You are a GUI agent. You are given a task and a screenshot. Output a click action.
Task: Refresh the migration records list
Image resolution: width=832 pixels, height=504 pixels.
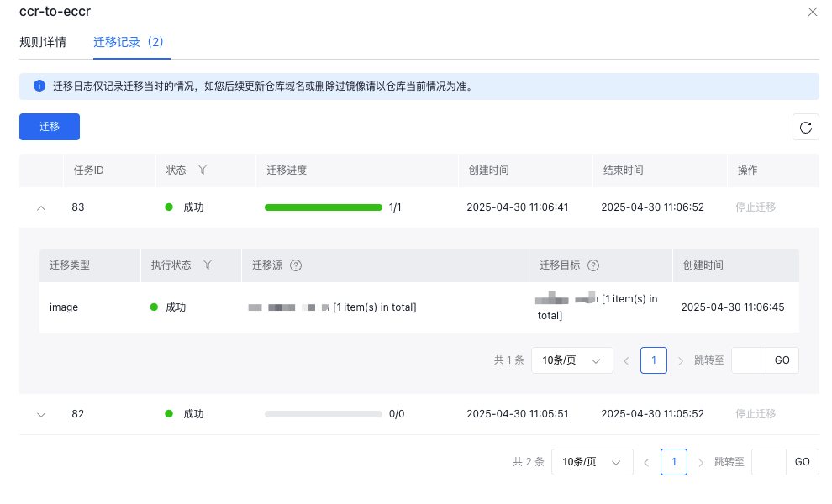pos(805,128)
